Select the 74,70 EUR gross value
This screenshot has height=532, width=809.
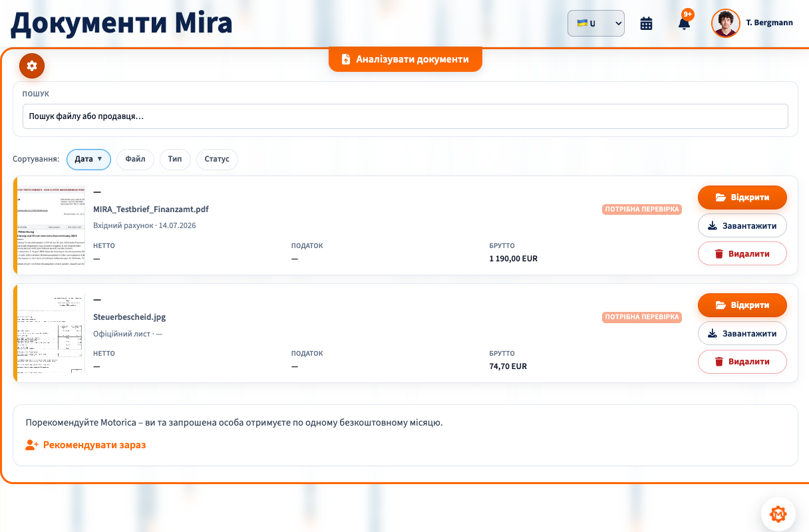pos(508,366)
